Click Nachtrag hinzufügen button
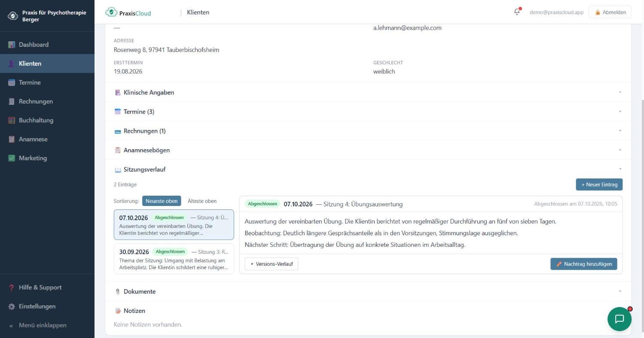 click(584, 264)
